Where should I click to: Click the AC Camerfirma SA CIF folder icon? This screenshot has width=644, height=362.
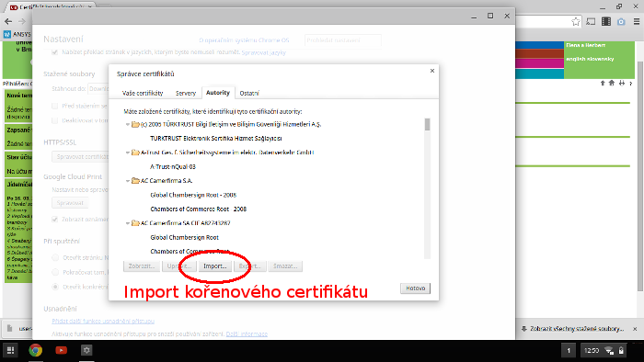(x=135, y=223)
